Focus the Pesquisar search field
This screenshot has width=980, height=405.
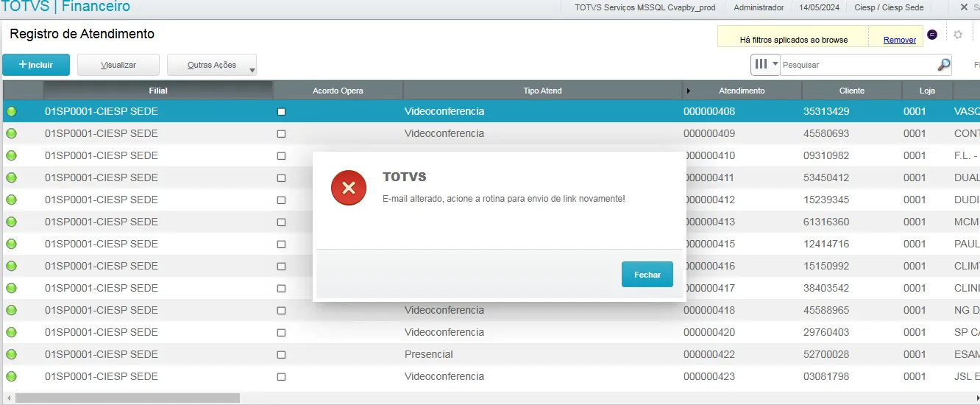856,65
